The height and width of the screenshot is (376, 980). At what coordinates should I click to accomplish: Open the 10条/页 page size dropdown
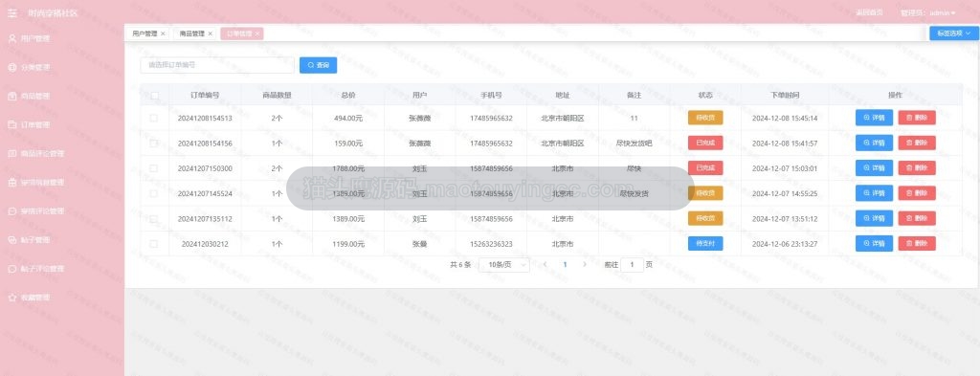[504, 265]
